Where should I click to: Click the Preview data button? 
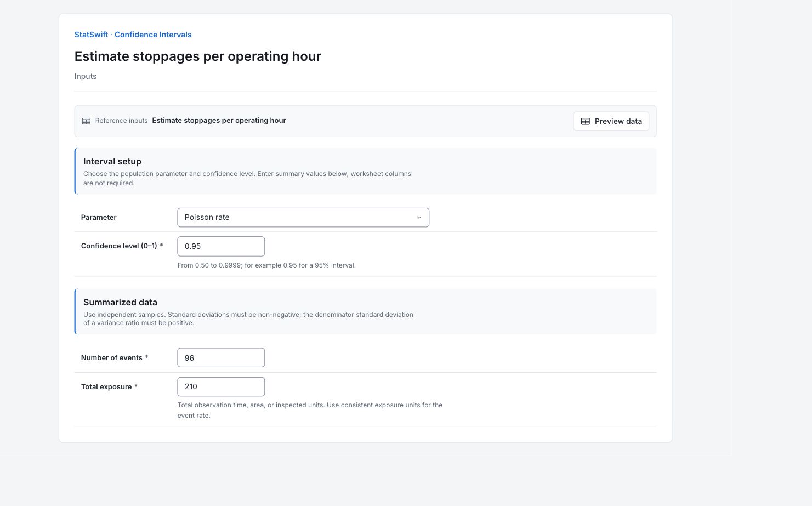pyautogui.click(x=611, y=121)
